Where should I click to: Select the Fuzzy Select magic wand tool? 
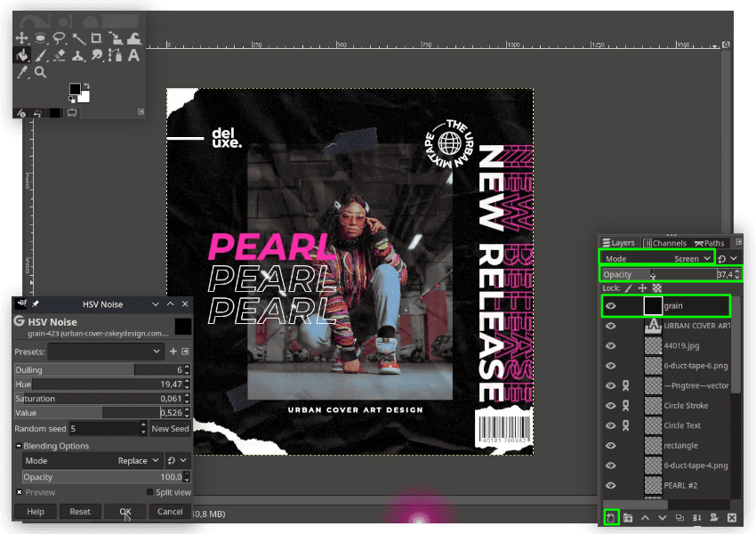point(78,38)
